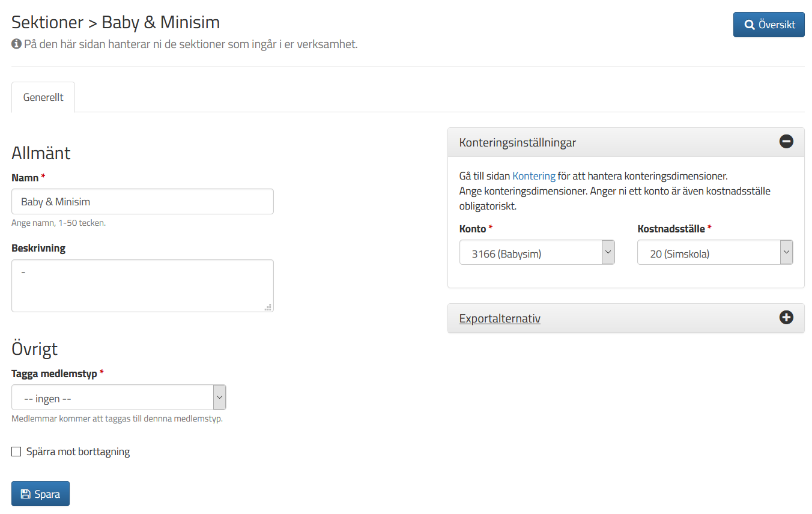Collapse Konteringsinställningar using the minus icon
This screenshot has height=514, width=812.
pyautogui.click(x=786, y=142)
